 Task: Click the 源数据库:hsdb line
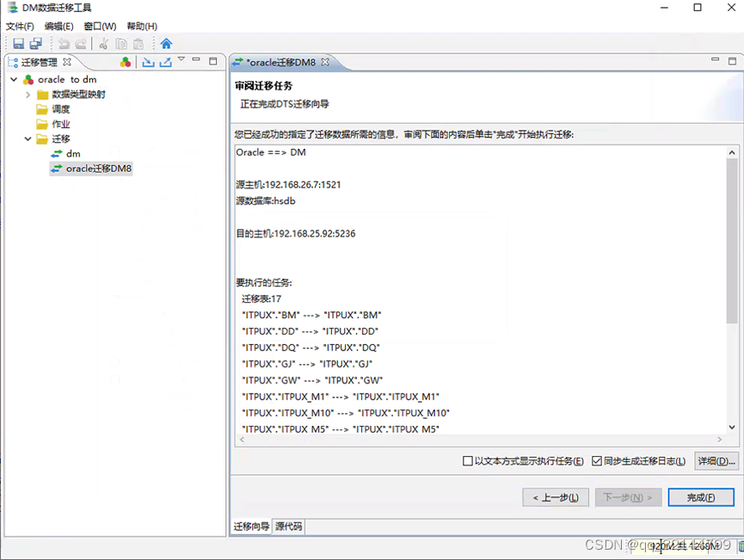266,201
